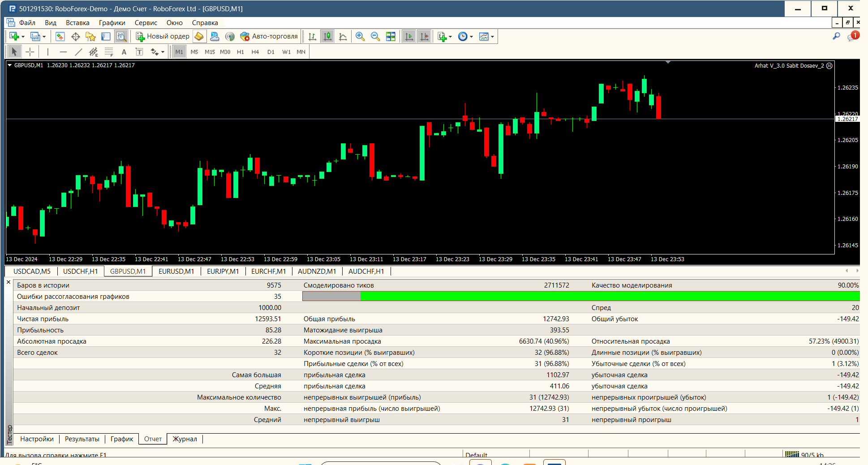The image size is (868, 465).
Task: Open the График tester tab
Action: click(122, 439)
